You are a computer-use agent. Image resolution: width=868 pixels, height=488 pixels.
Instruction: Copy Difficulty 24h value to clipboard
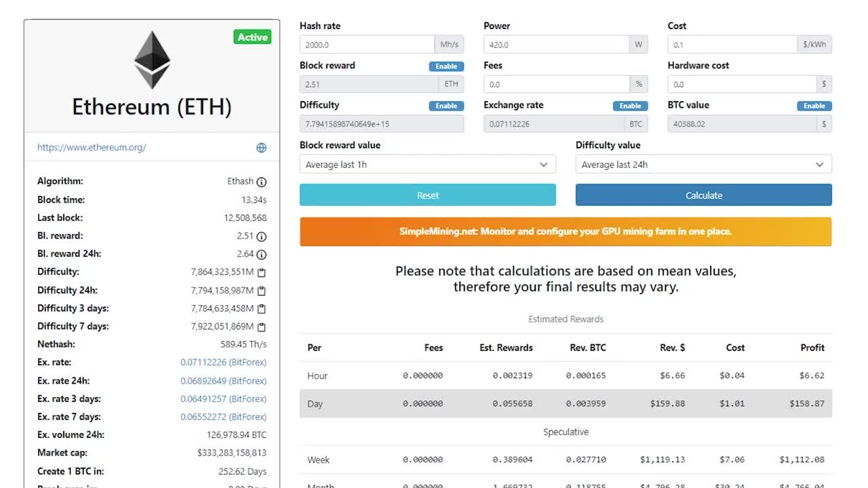262,291
